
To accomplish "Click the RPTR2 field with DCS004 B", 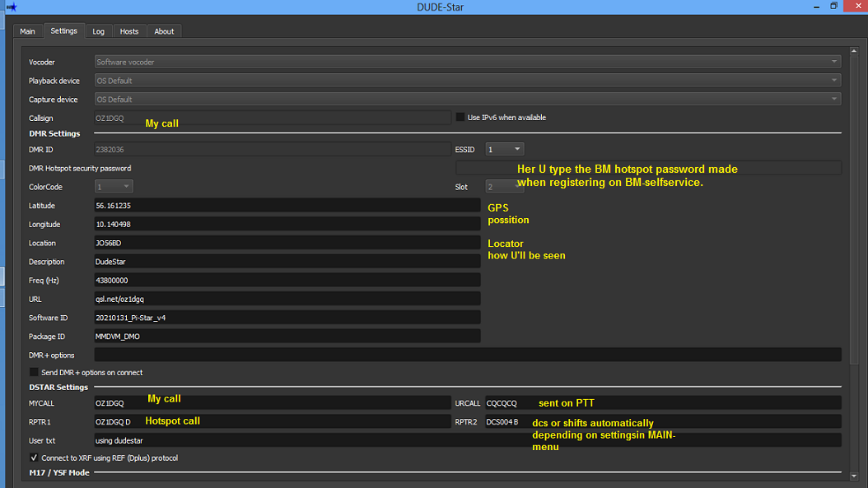I will coord(663,421).
